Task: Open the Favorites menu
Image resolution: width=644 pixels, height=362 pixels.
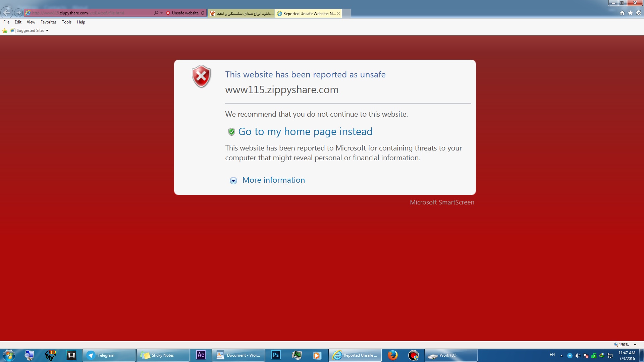Action: pos(48,22)
